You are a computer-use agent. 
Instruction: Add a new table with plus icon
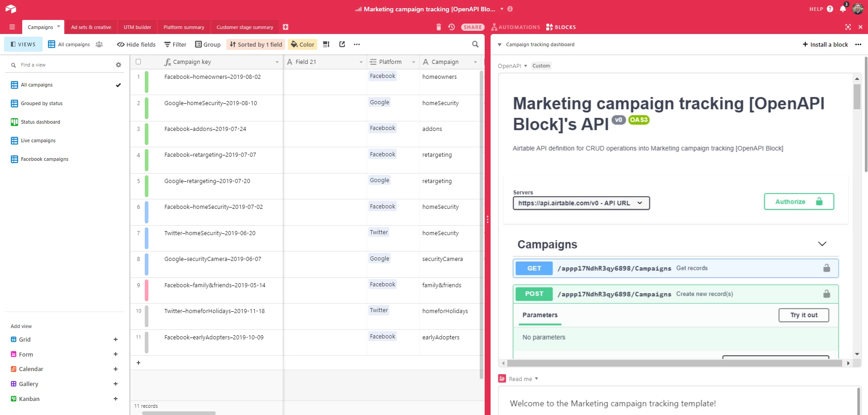286,27
